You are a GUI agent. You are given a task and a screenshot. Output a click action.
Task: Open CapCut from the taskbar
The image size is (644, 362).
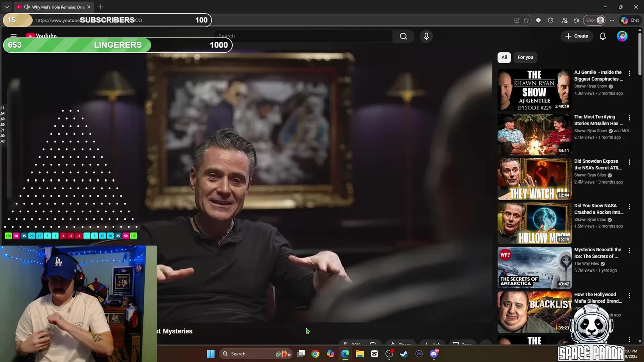click(x=374, y=354)
